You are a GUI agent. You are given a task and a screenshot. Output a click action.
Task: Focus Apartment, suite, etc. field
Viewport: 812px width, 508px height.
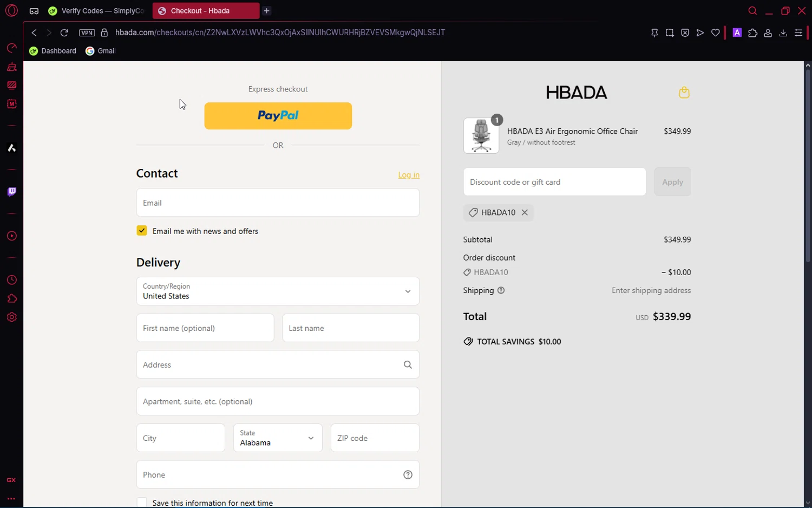coord(278,401)
